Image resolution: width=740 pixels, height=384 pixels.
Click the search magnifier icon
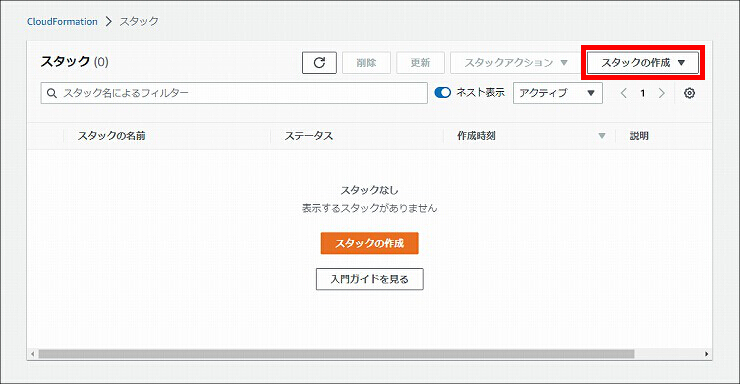pyautogui.click(x=52, y=93)
